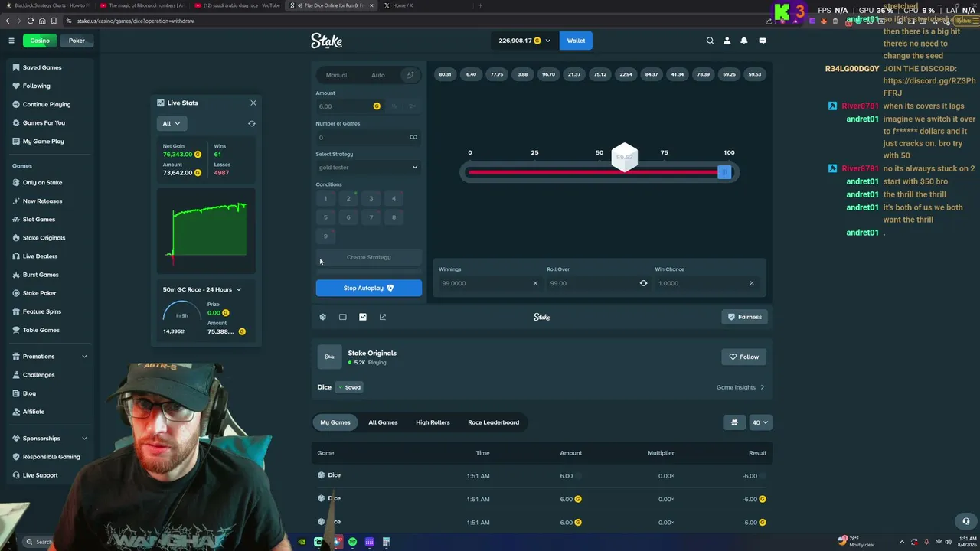Screen dimensions: 980x551
Task: Open game settings gear below the dice game
Action: pyautogui.click(x=322, y=317)
